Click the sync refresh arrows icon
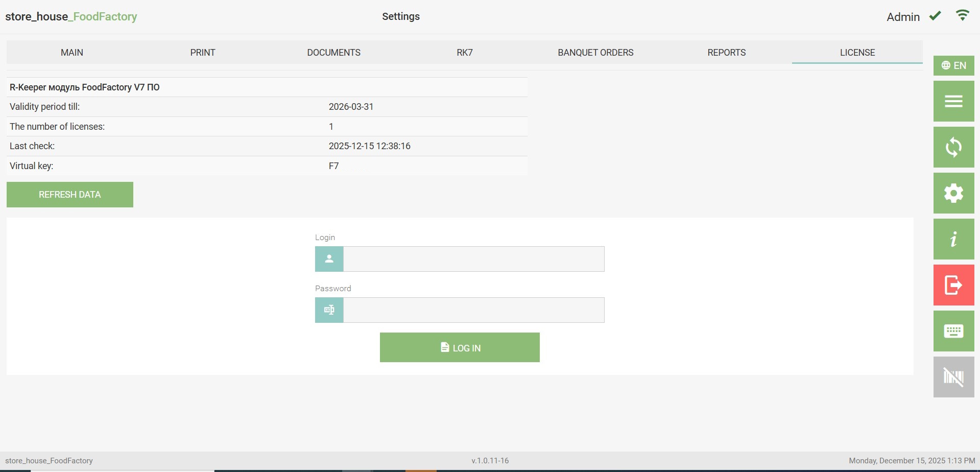 [953, 147]
